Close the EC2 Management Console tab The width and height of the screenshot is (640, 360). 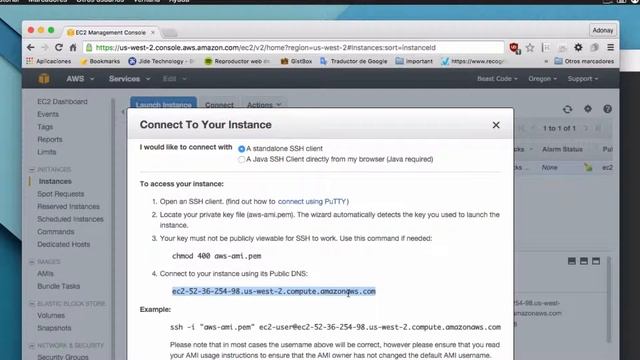(x=153, y=32)
